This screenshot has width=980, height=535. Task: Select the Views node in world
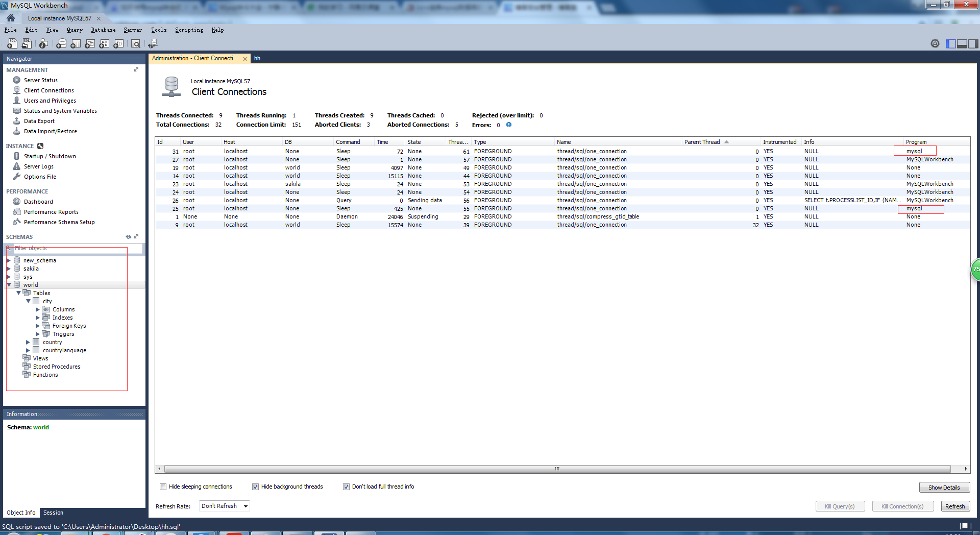(x=40, y=358)
